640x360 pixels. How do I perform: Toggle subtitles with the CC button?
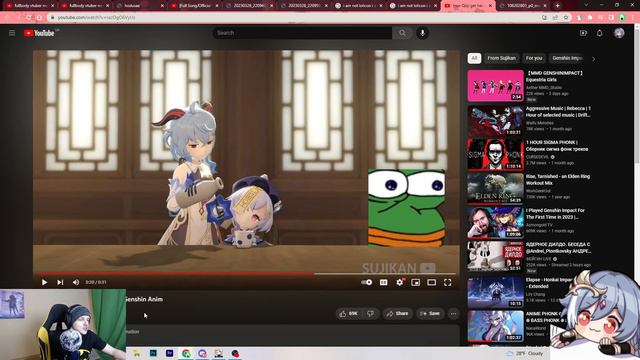point(383,282)
